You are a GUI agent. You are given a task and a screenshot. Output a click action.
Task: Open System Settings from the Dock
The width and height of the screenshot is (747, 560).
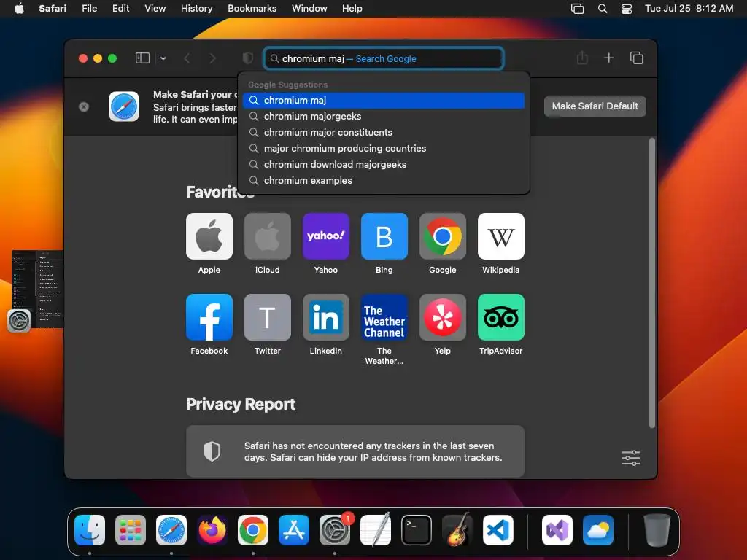[x=335, y=530]
